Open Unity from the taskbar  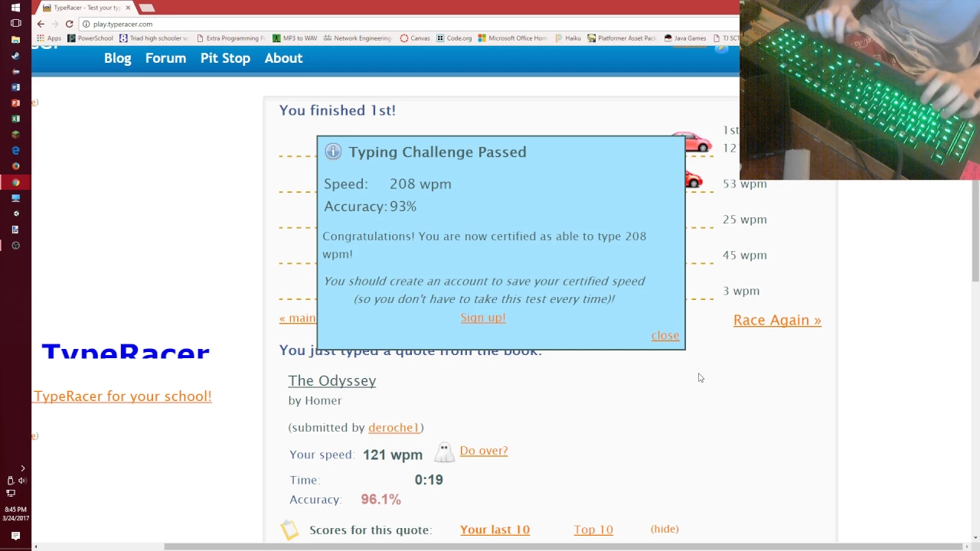15,214
